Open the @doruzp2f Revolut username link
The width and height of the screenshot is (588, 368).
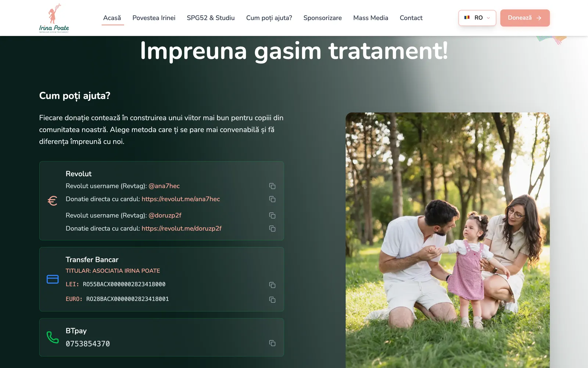pyautogui.click(x=165, y=215)
